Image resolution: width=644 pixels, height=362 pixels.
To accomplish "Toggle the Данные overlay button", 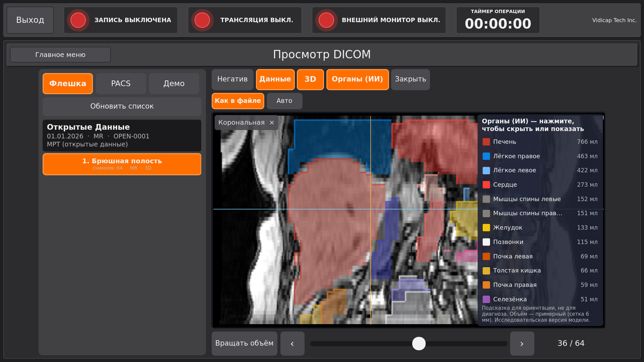I will click(x=275, y=79).
